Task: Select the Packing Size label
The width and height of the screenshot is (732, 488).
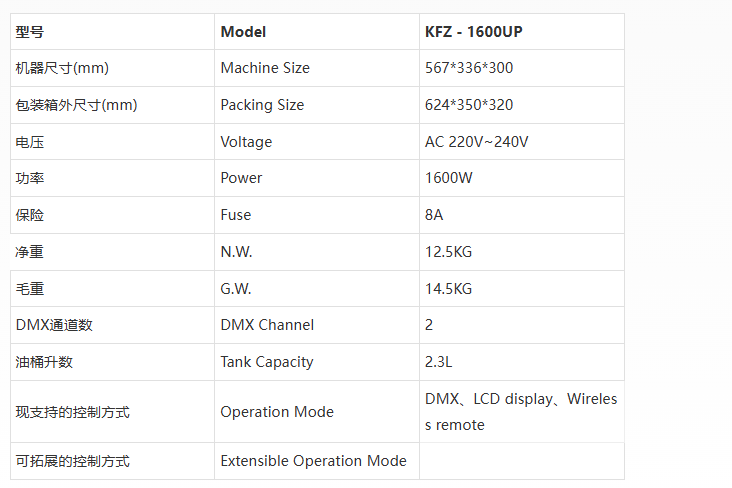Action: point(262,105)
